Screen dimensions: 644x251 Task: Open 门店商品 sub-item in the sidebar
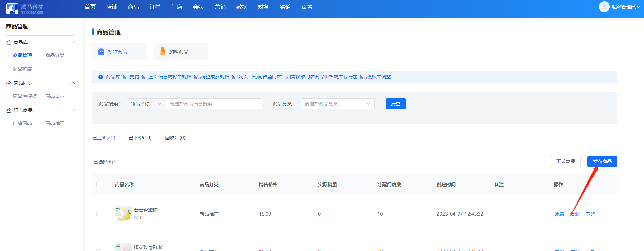(22, 123)
